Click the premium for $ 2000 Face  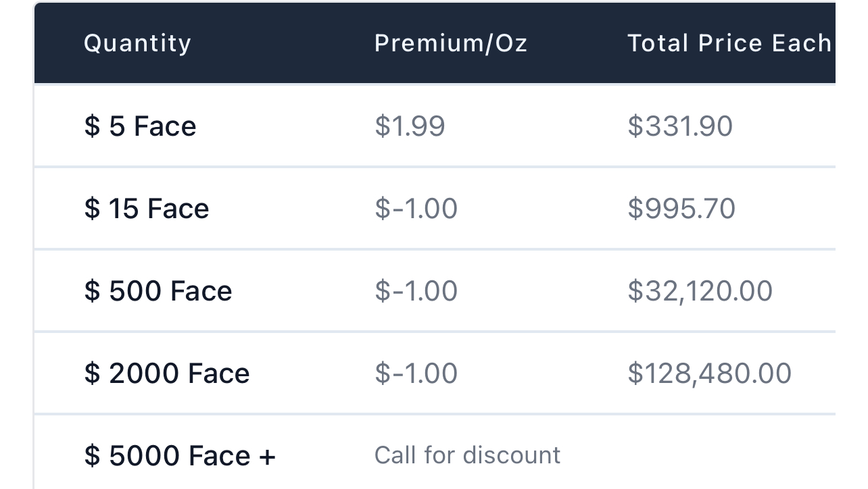click(x=416, y=374)
